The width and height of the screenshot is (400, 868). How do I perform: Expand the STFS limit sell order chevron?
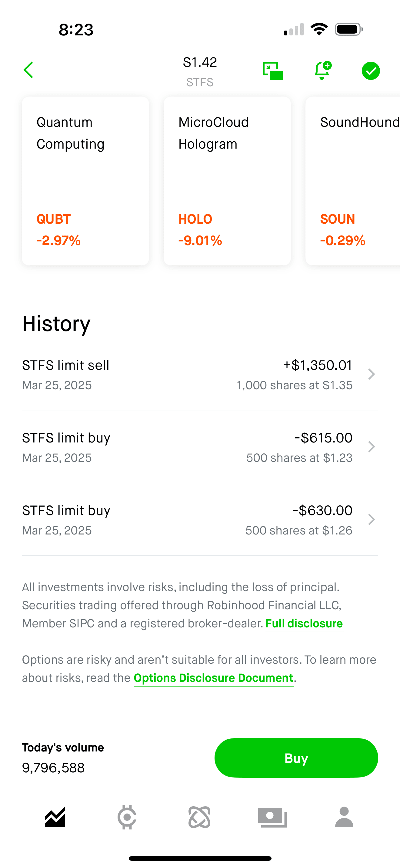tap(371, 374)
